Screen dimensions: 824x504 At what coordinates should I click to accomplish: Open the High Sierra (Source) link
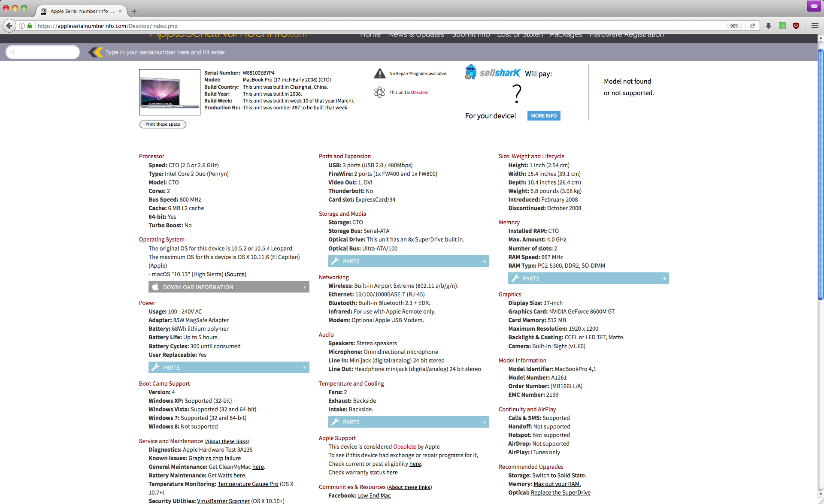[236, 274]
